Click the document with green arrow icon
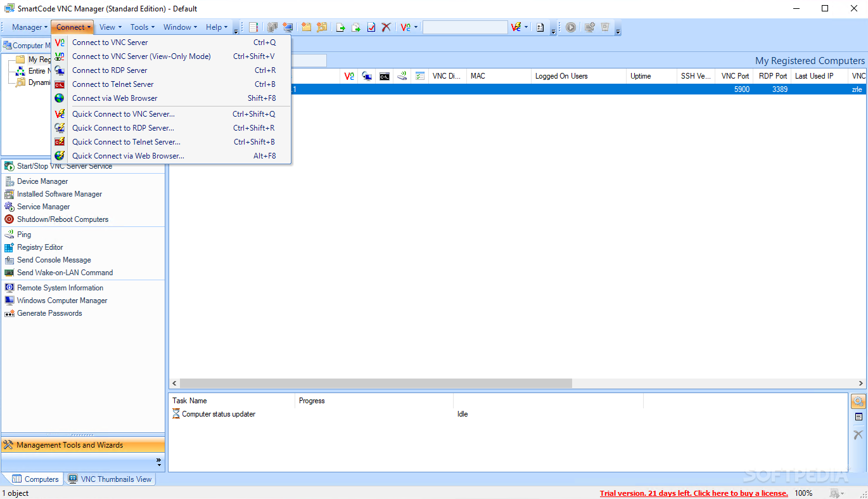 click(341, 27)
